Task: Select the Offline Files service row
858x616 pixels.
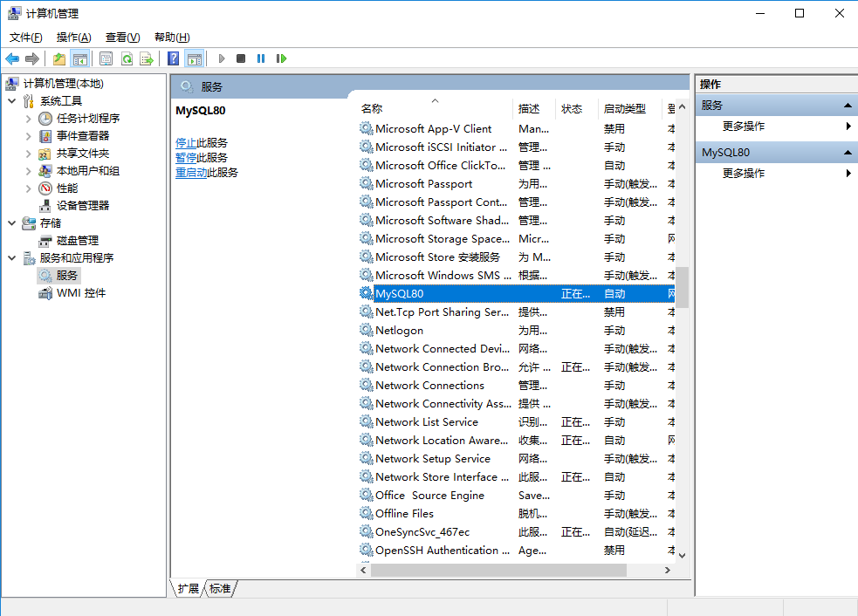Action: (517, 513)
